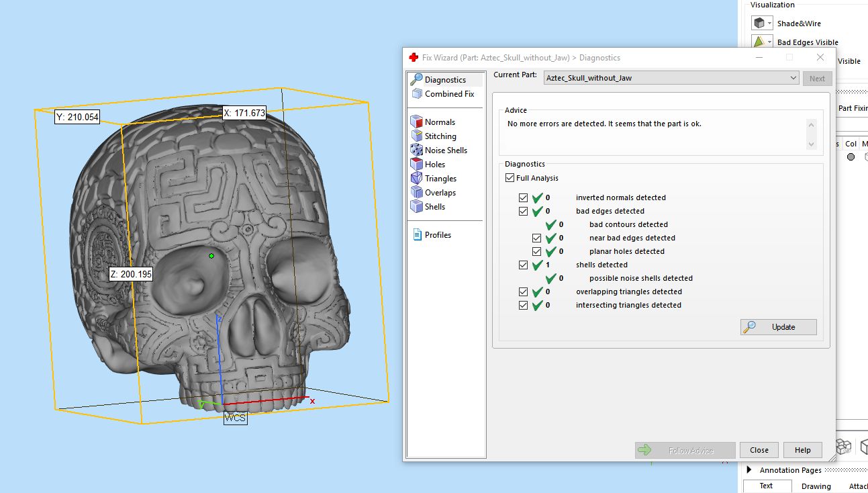868x493 pixels.
Task: Open Profiles in Fix Wizard sidebar
Action: pyautogui.click(x=437, y=235)
